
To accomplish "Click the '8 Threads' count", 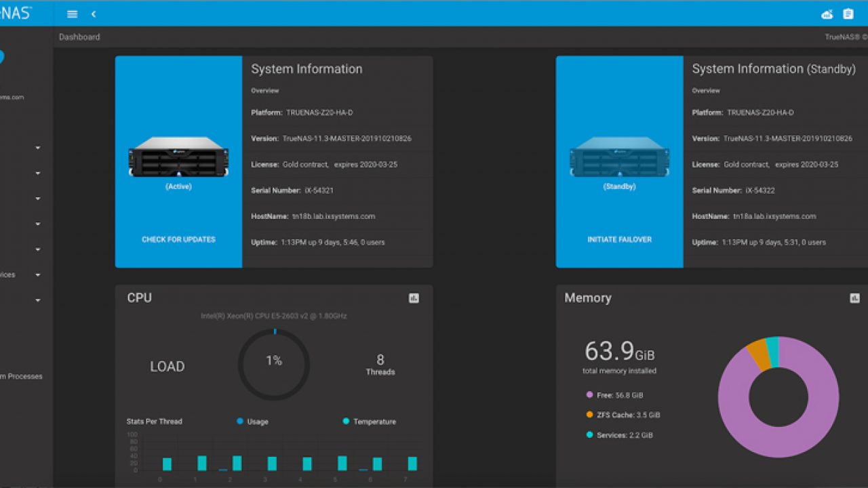I will pos(380,364).
